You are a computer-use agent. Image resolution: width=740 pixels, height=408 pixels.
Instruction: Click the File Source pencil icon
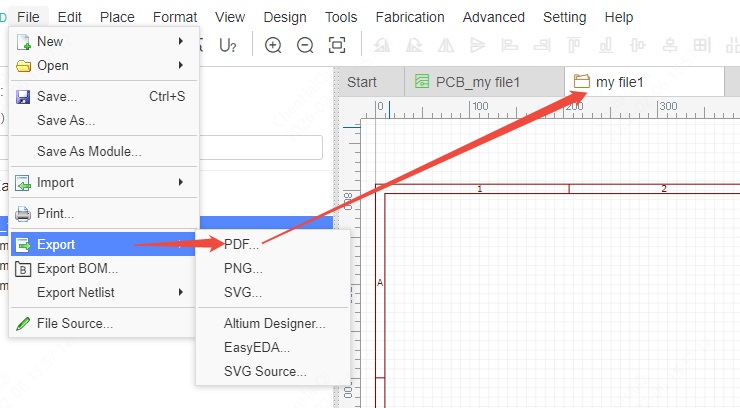coord(23,324)
